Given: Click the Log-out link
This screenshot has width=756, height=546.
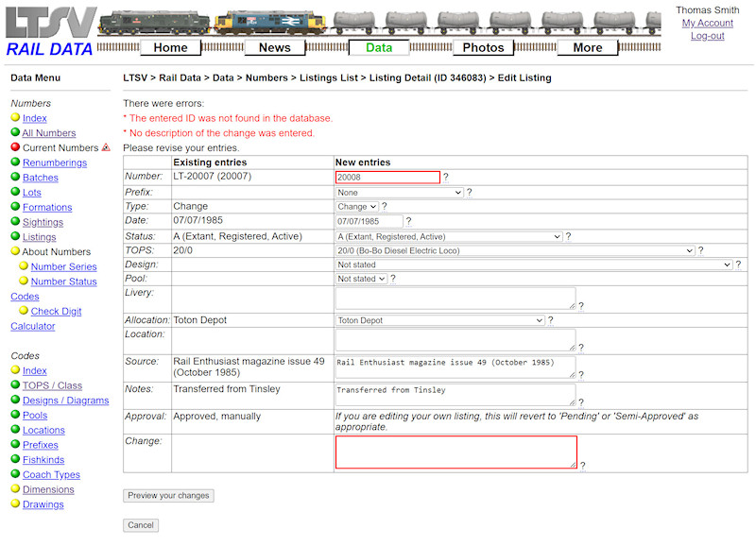Looking at the screenshot, I should 707,34.
